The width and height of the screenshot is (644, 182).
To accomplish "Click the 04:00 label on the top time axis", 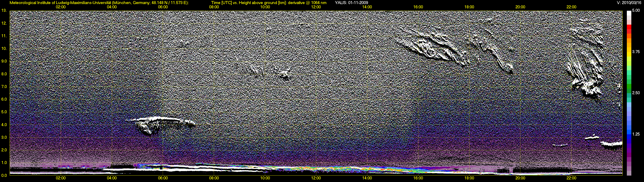I will [x=112, y=7].
